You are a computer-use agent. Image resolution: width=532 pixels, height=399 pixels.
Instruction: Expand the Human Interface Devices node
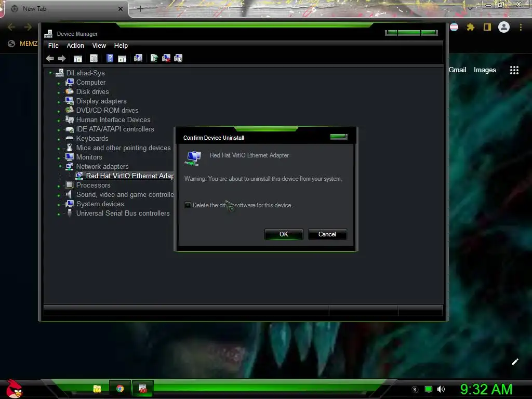coord(59,120)
